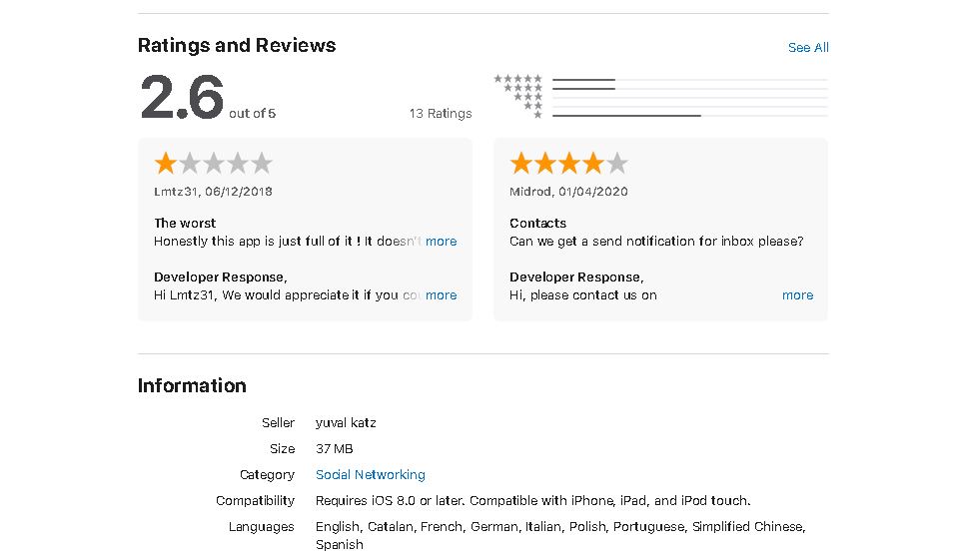Viewport: 959px width, 560px height.
Task: Open the Social Networking category link
Action: pos(371,475)
